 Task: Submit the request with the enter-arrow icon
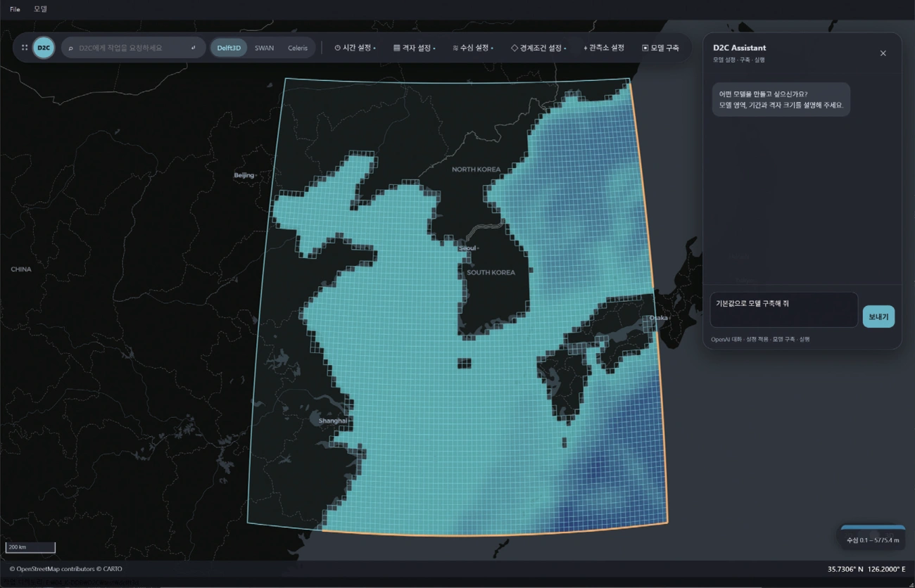coord(193,48)
